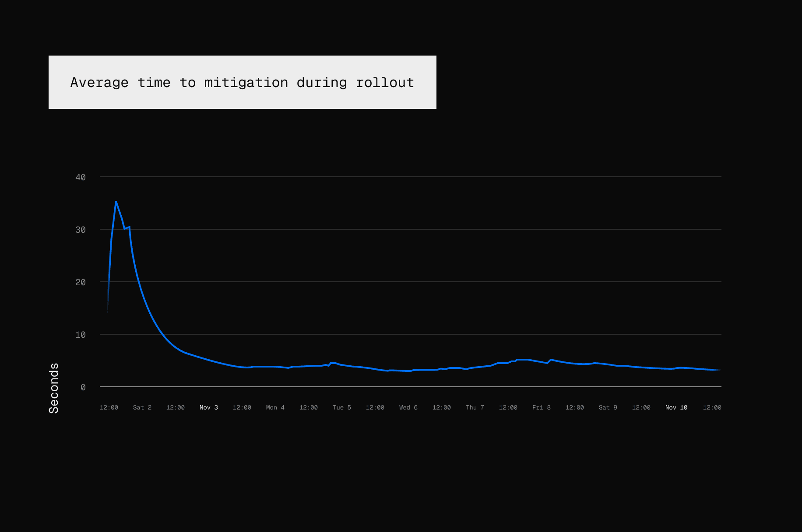
Task: Click the 'Seconds' y-axis label
Action: [x=53, y=388]
